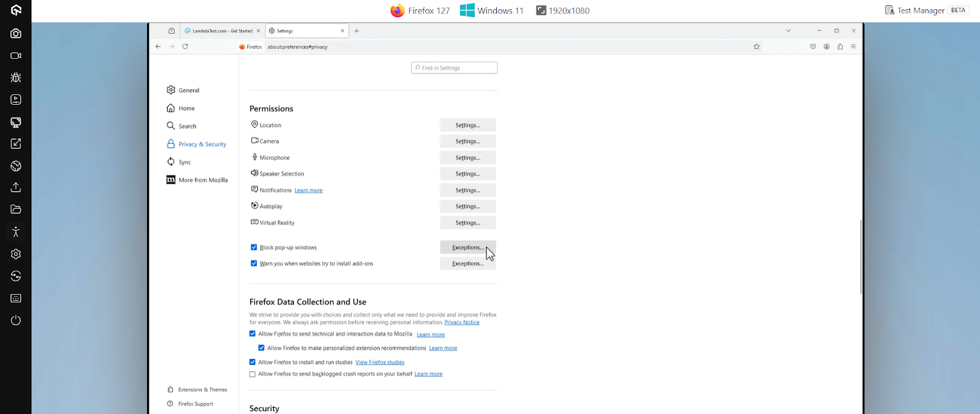
Task: Open More from Mozilla category
Action: [197, 180]
